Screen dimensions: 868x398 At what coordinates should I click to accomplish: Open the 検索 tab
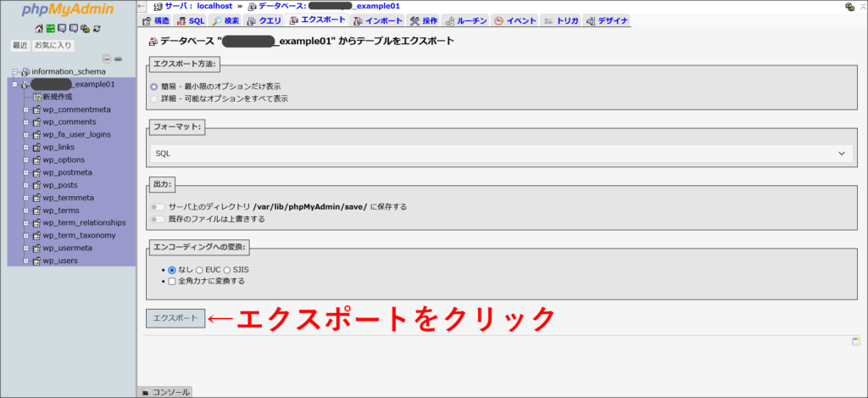pyautogui.click(x=225, y=21)
